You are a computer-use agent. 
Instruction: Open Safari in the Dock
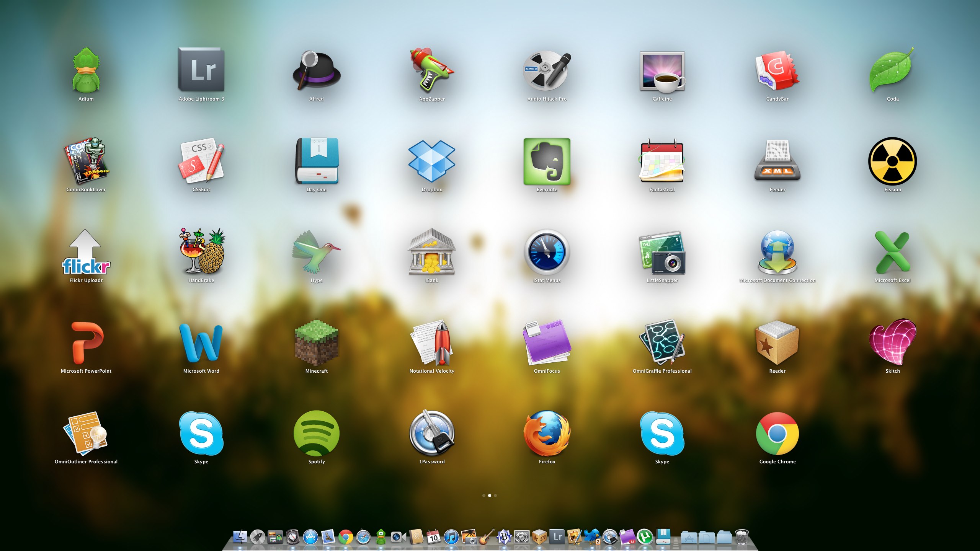click(x=363, y=537)
